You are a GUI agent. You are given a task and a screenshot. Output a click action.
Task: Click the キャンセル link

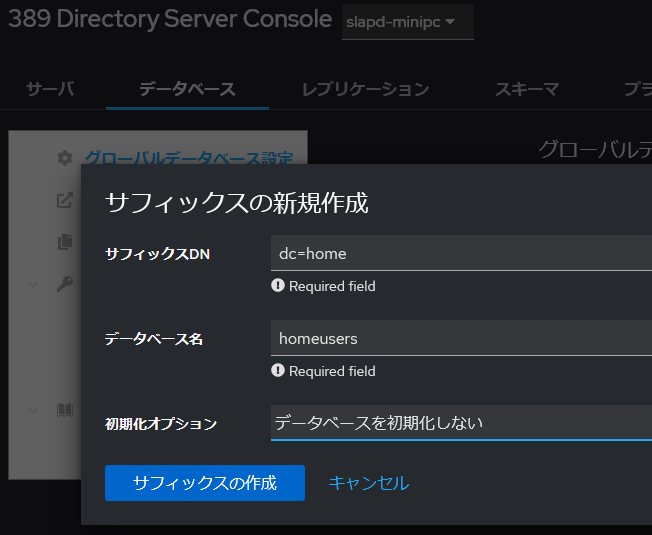(x=368, y=483)
